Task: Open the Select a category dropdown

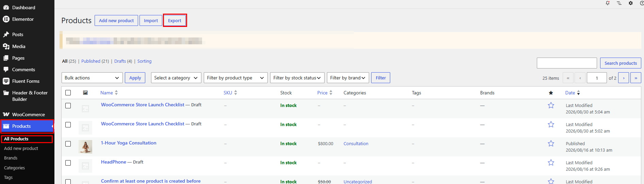Action: pyautogui.click(x=176, y=78)
